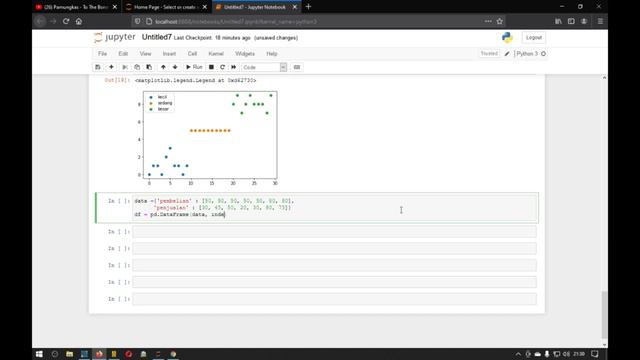Restart the kernel with the circular arrow icon
Screen dimensions: 640x360
(222, 67)
